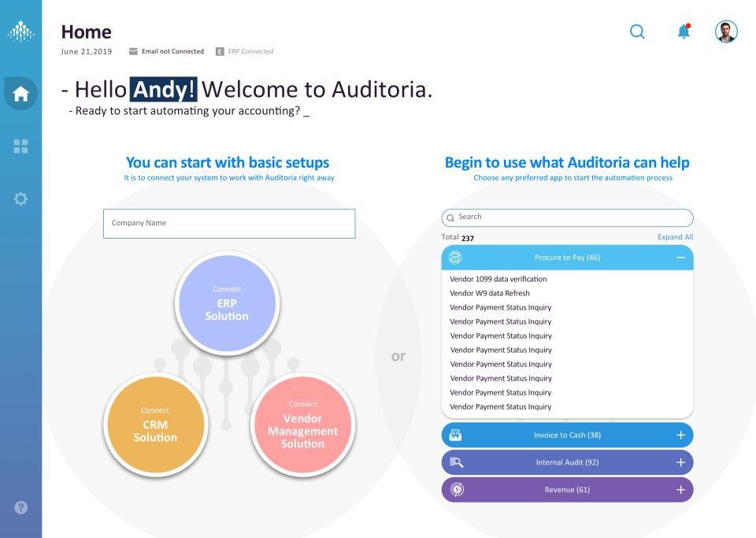Open Settings via the gear icon
The height and width of the screenshot is (538, 756).
click(20, 199)
